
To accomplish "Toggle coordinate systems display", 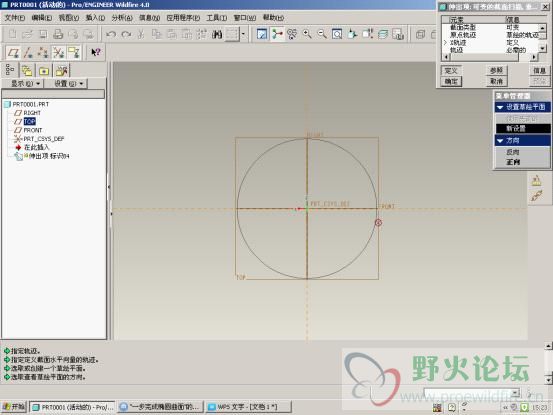I will [59, 53].
